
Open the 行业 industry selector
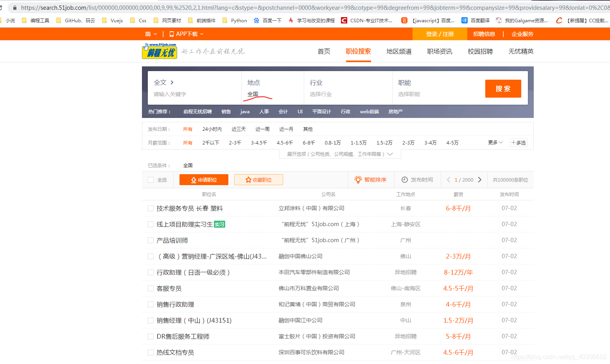pyautogui.click(x=348, y=88)
